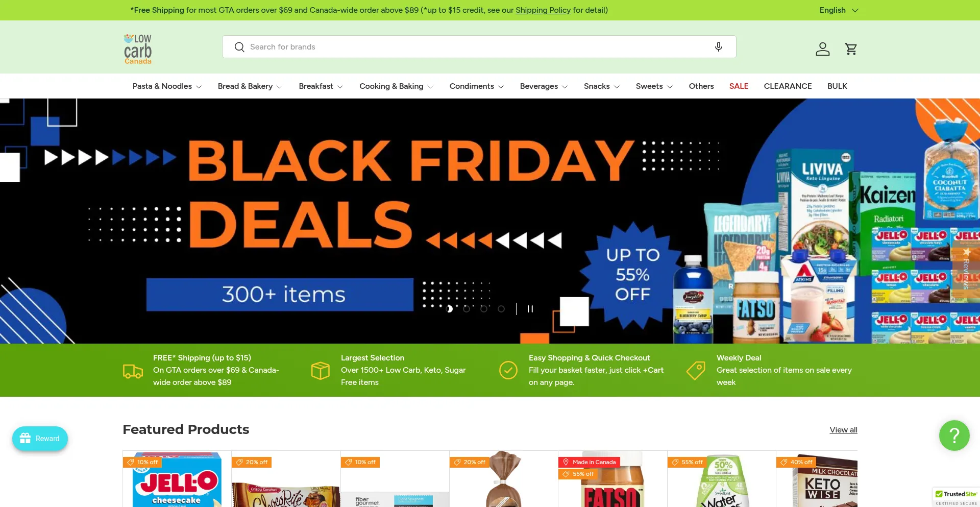Open the shopping cart icon
This screenshot has height=507, width=980.
[851, 49]
